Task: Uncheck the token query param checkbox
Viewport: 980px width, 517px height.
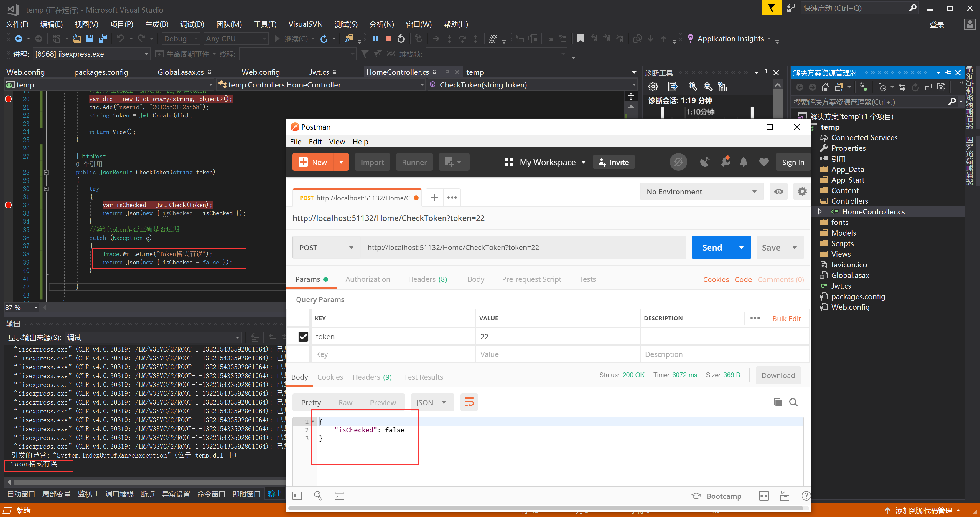Action: pos(303,337)
